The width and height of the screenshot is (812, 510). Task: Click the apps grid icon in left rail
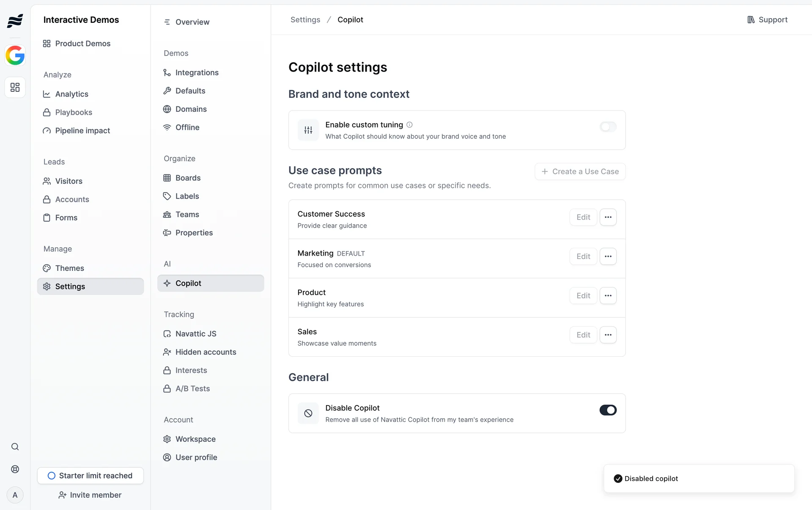coord(15,87)
